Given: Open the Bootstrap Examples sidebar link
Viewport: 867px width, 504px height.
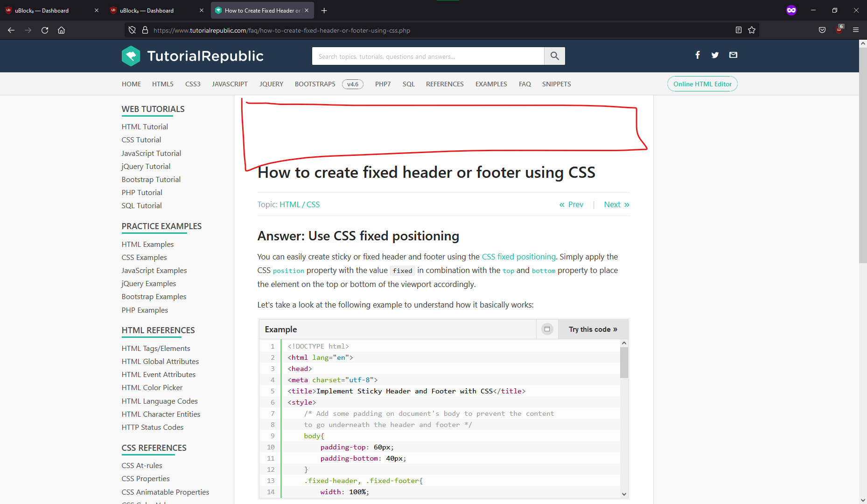Looking at the screenshot, I should pyautogui.click(x=154, y=297).
